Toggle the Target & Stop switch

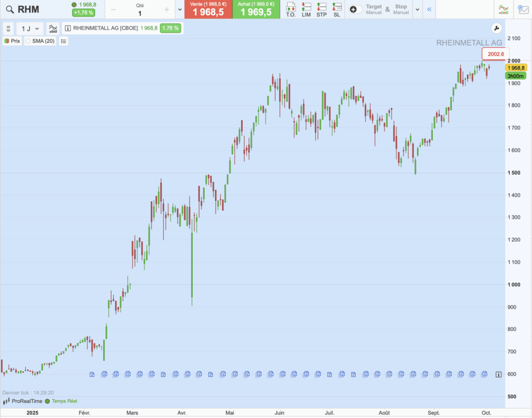coord(356,9)
